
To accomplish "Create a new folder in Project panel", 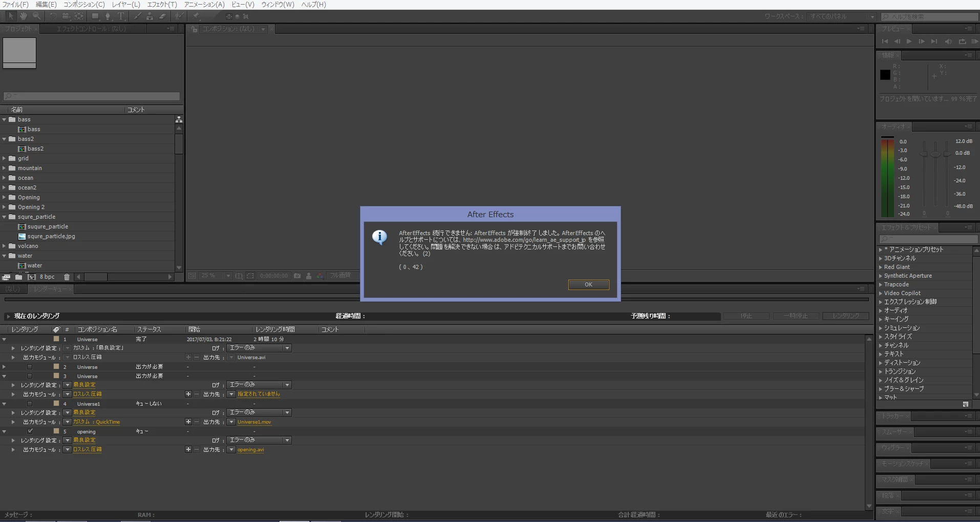I will pyautogui.click(x=18, y=277).
